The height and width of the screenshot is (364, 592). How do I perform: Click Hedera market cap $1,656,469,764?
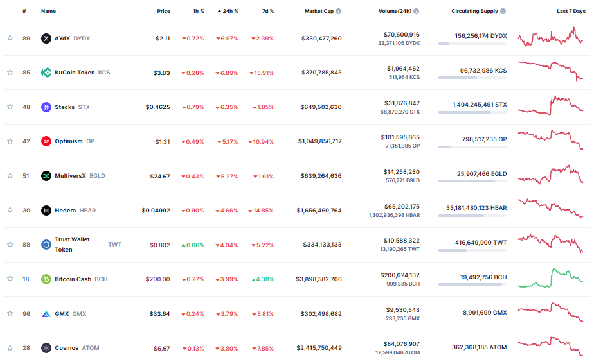pyautogui.click(x=319, y=210)
